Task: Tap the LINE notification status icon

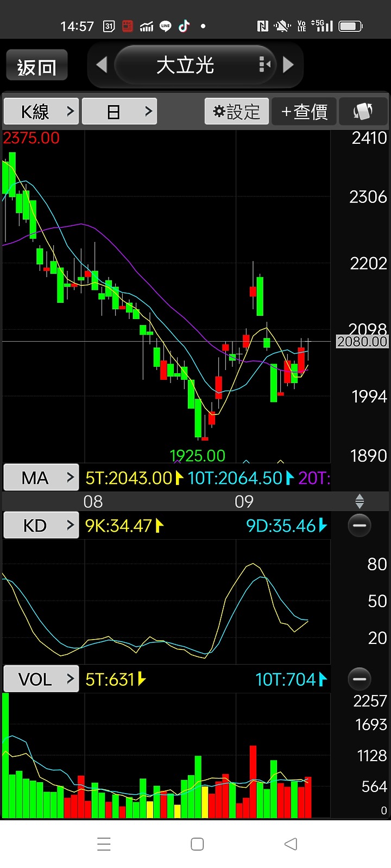Action: pos(165,26)
